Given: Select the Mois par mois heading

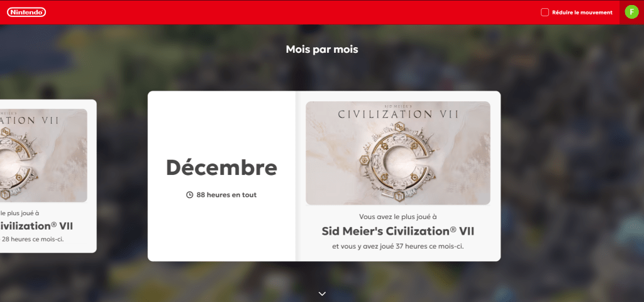Looking at the screenshot, I should 322,49.
